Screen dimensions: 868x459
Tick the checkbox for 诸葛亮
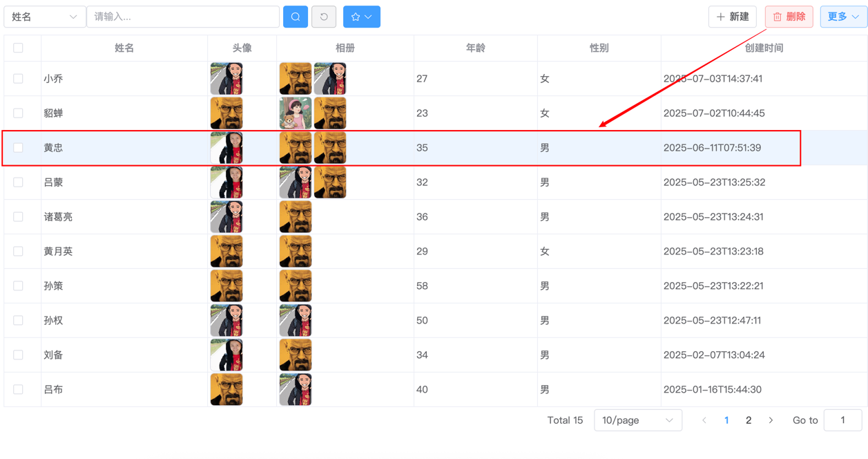18,217
